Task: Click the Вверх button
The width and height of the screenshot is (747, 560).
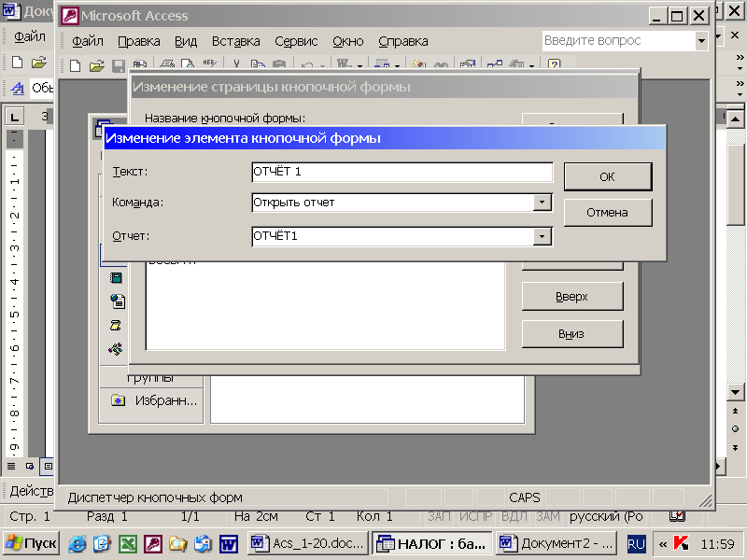Action: coord(572,296)
